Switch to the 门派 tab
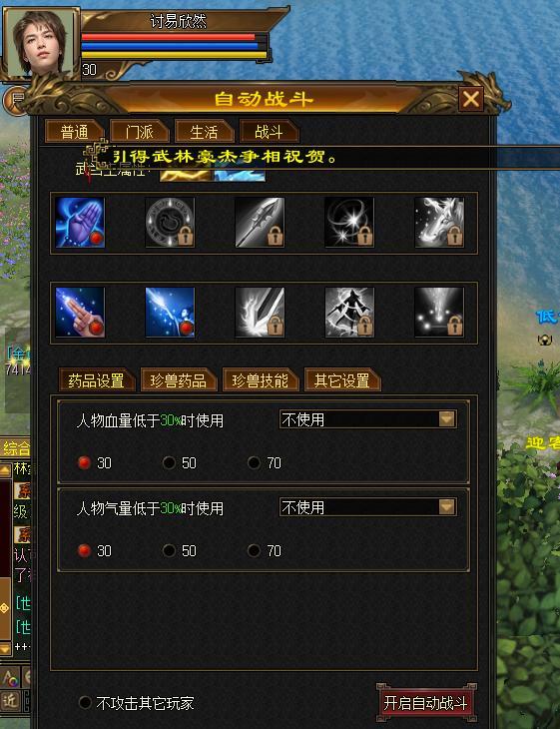 (139, 132)
